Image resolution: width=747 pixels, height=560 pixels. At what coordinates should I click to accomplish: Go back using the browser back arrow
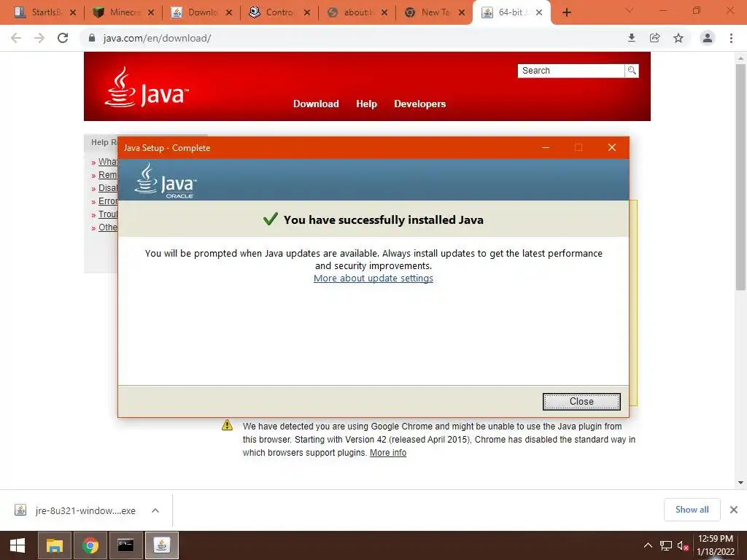coord(16,38)
